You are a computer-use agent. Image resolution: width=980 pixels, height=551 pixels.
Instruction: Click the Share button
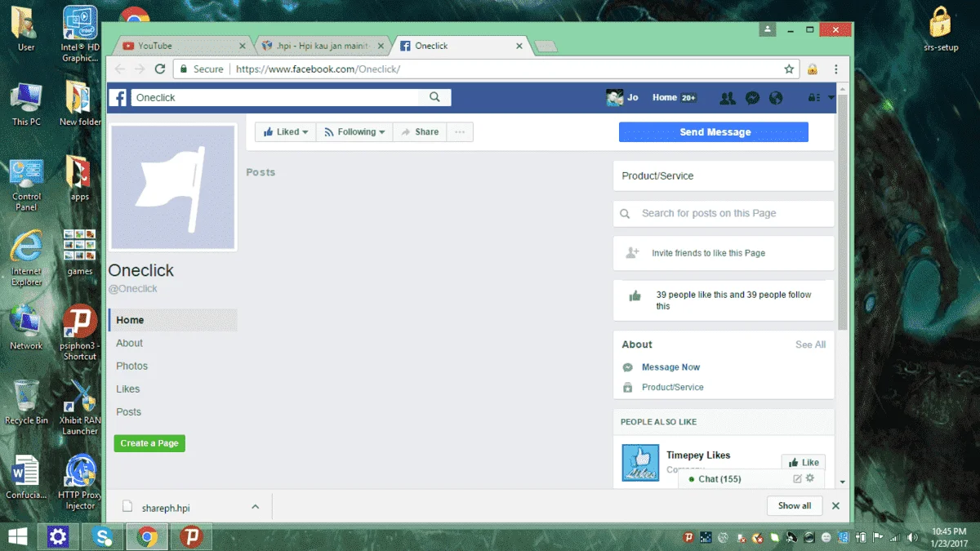click(x=420, y=132)
